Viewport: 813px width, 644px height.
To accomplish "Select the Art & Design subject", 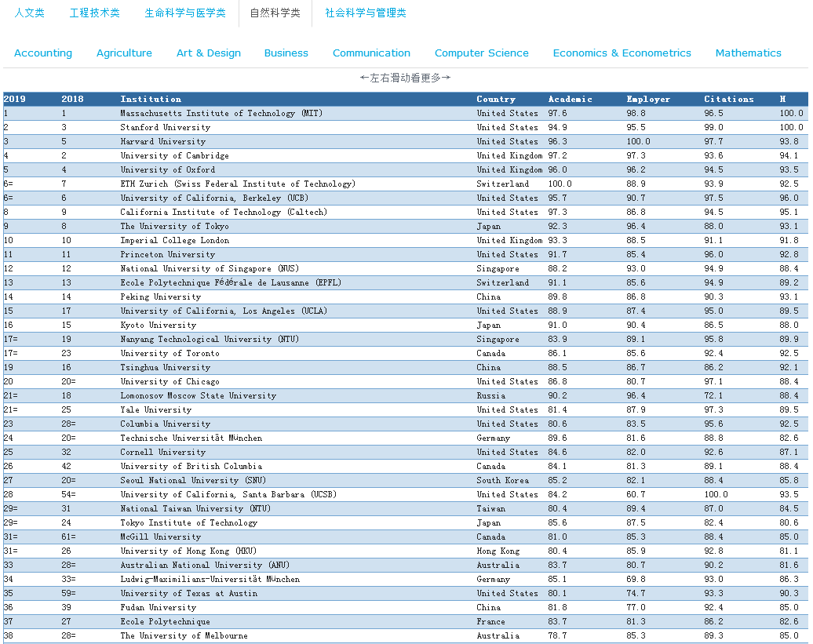I will pyautogui.click(x=209, y=53).
